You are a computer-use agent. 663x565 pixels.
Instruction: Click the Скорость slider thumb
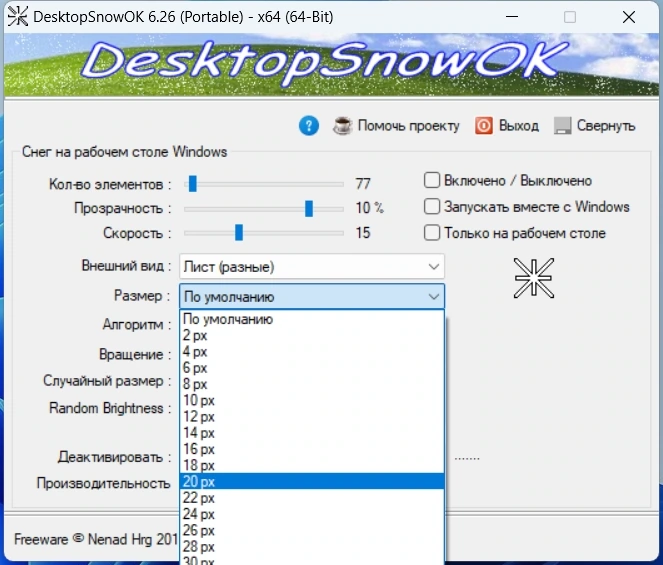tap(239, 233)
